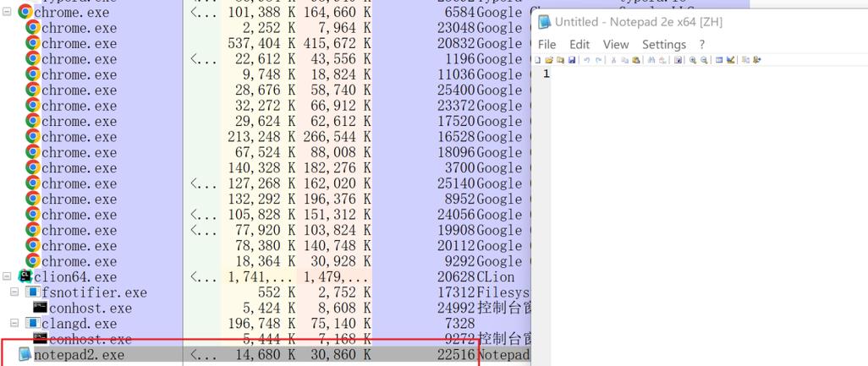Select the clion64.exe process row
The image size is (868, 366).
coord(266,276)
